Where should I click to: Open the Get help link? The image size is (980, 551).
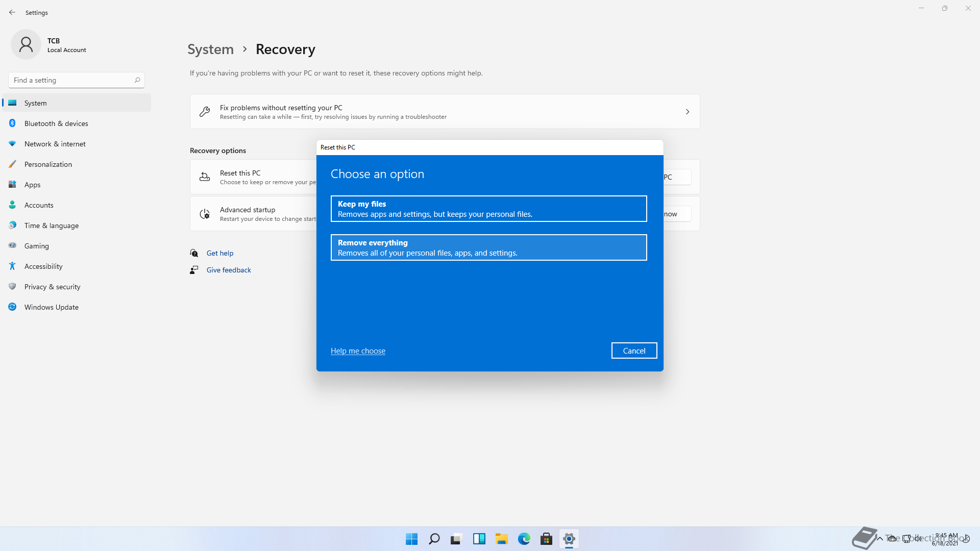219,253
